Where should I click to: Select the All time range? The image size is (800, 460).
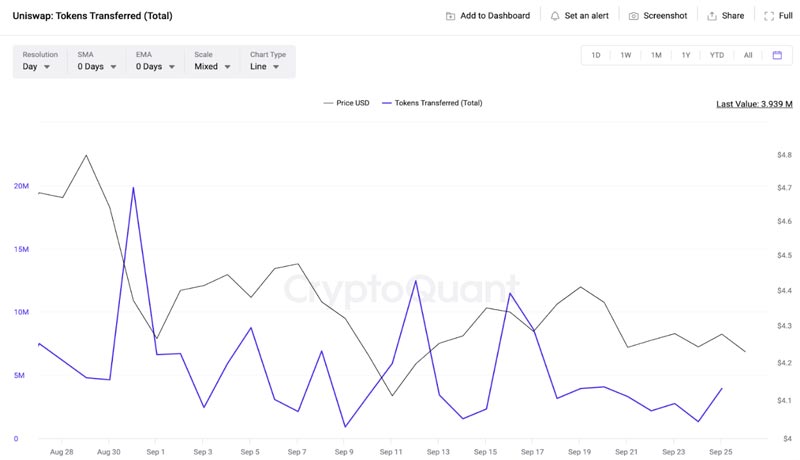pyautogui.click(x=748, y=55)
